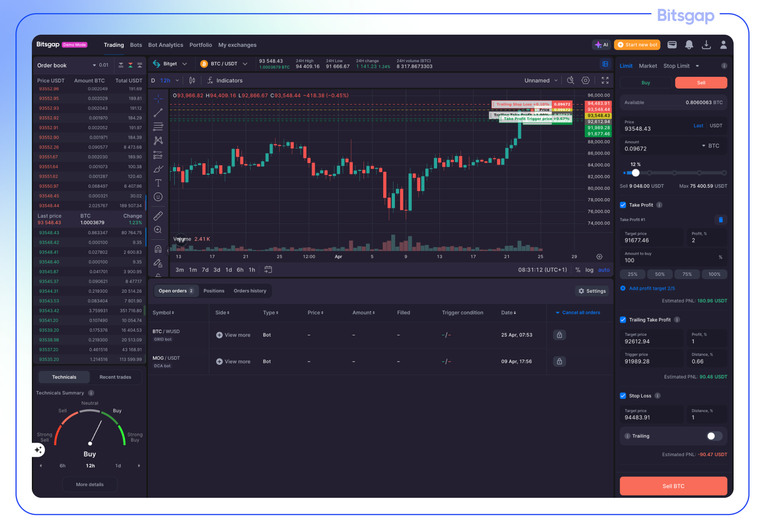The width and height of the screenshot is (765, 532).
Task: Open the Amount BTC currency dropdown
Action: pos(711,146)
